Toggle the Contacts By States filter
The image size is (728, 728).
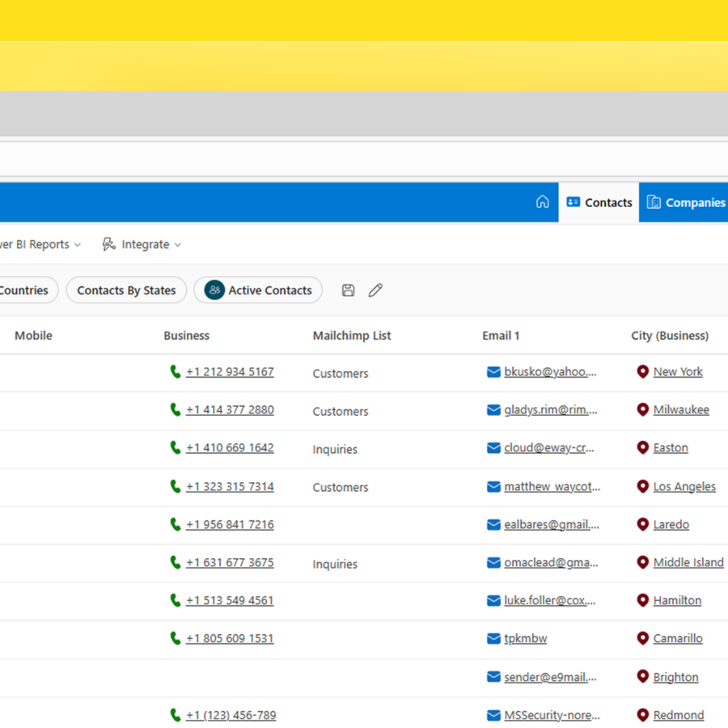click(x=126, y=290)
